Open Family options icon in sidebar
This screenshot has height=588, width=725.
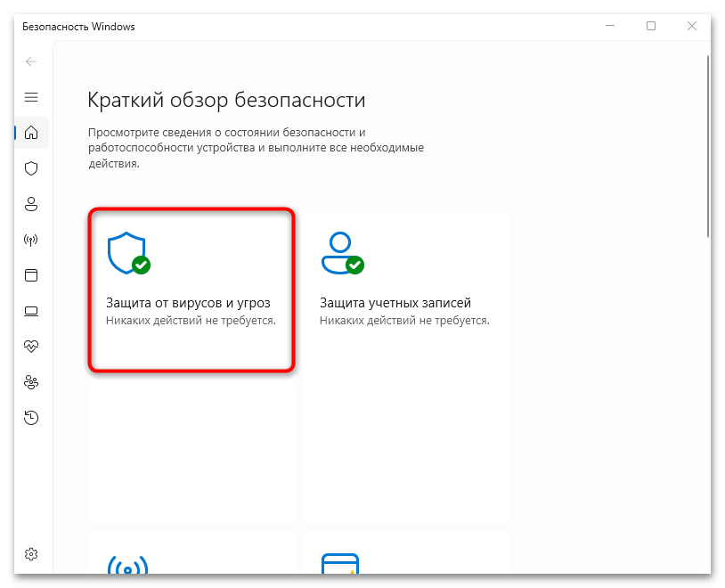(x=31, y=382)
